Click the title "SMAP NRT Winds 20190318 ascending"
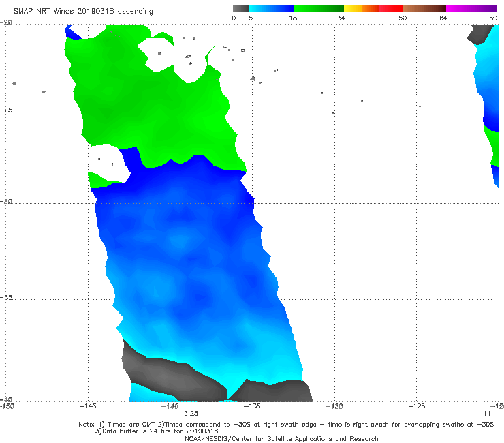 [x=83, y=11]
